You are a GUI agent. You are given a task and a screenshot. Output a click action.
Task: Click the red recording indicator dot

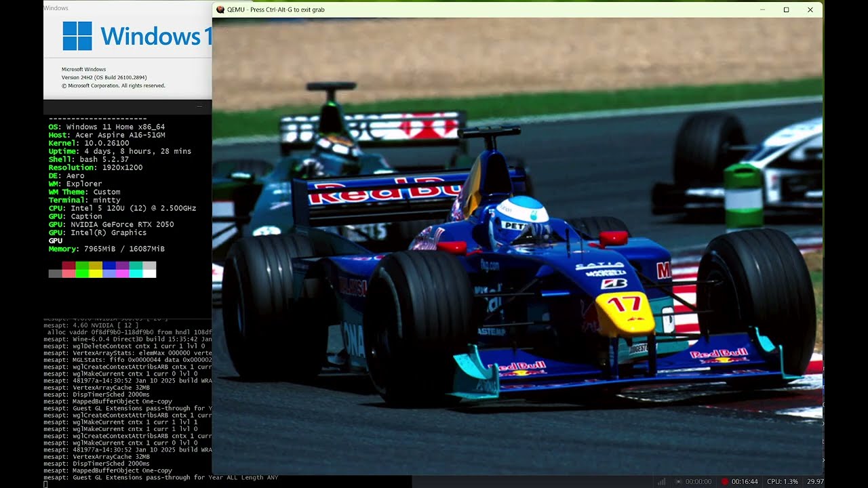(x=725, y=481)
